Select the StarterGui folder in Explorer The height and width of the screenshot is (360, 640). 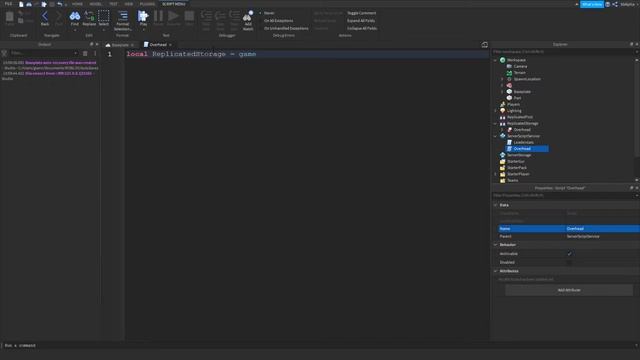(x=516, y=162)
